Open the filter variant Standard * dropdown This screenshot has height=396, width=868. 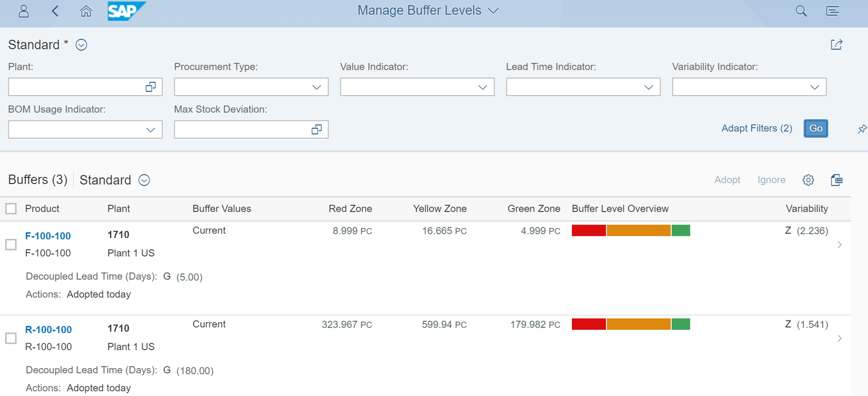click(81, 45)
